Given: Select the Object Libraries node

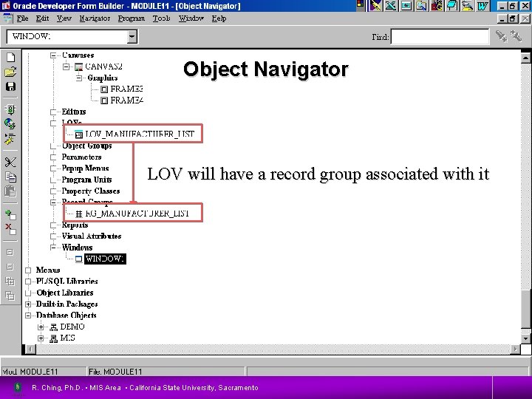Looking at the screenshot, I should 65,293.
